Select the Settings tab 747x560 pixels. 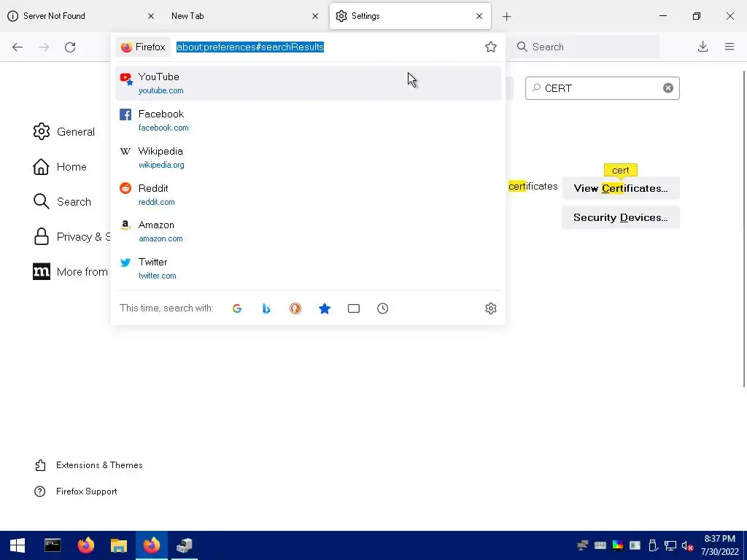[x=410, y=16]
